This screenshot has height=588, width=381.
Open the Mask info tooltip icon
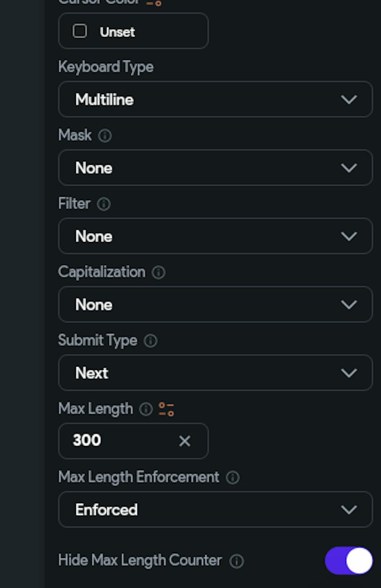click(105, 136)
